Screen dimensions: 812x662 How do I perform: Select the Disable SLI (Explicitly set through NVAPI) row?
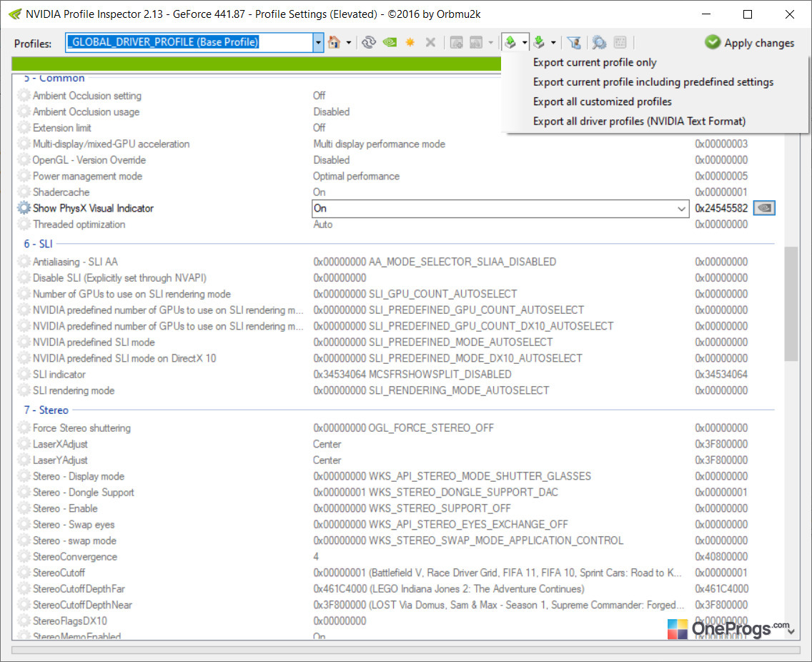397,278
